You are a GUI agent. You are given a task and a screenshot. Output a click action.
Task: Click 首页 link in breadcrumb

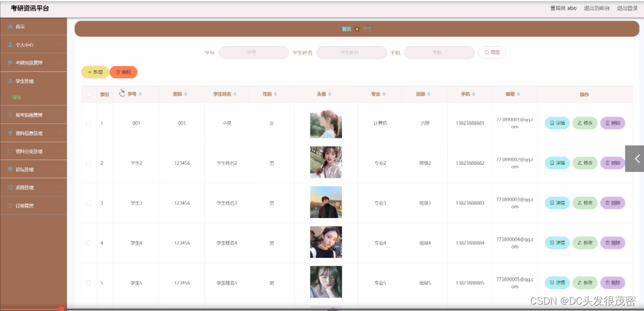pos(346,29)
